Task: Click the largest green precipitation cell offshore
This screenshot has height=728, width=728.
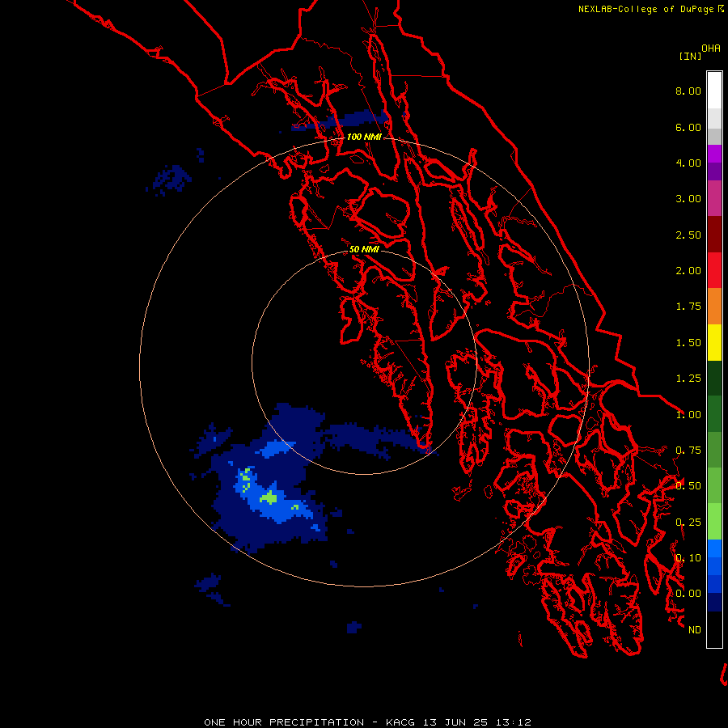Action: click(269, 498)
